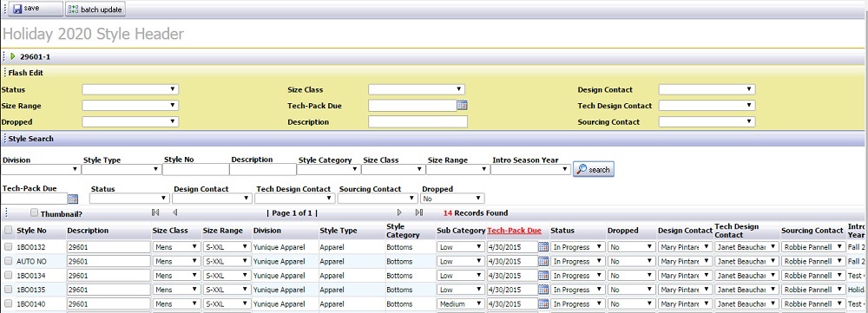Expand the 29601-1 section triangle
The height and width of the screenshot is (313, 868).
pyautogui.click(x=13, y=55)
